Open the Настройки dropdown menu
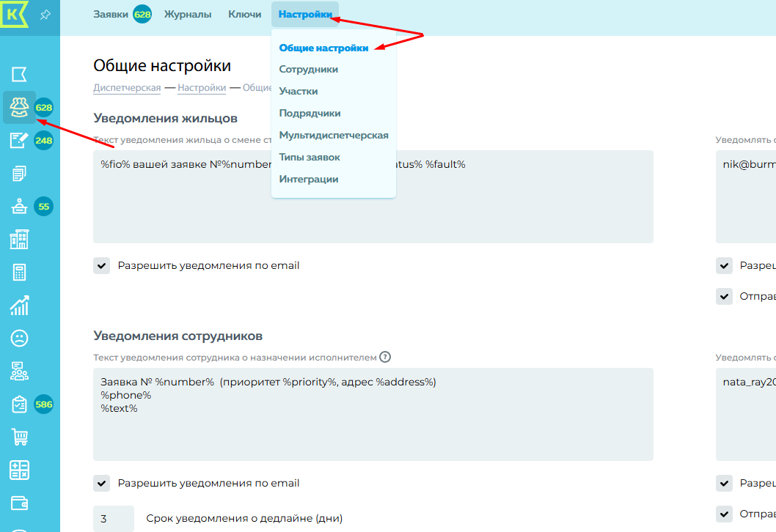The width and height of the screenshot is (776, 532). pos(304,14)
